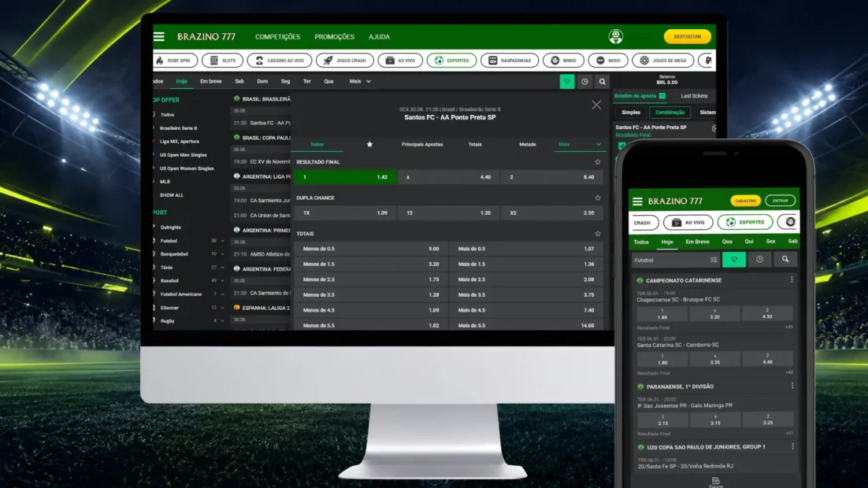Open Ao Vivo category on desktop
Viewport: 868px width, 488px height.
coord(400,61)
